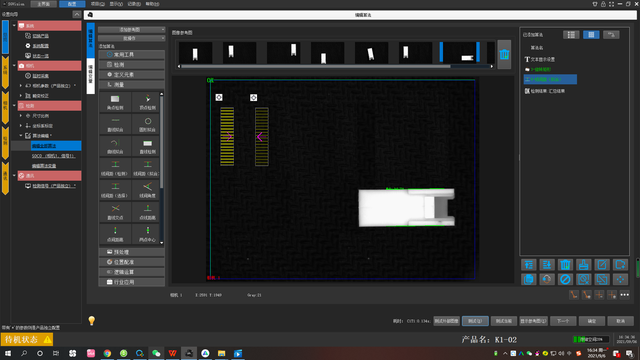Expand the 常用工具 tool category
Viewport: 640px width, 360px height.
131,54
